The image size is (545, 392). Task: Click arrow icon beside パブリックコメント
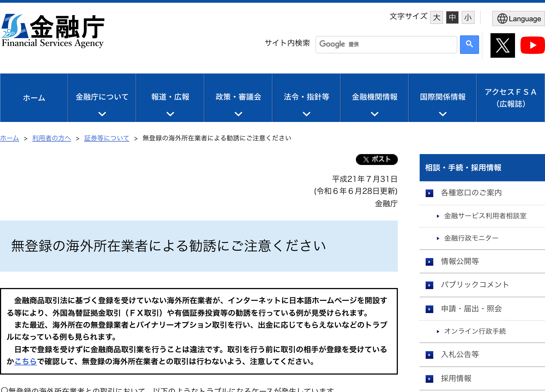click(x=429, y=285)
